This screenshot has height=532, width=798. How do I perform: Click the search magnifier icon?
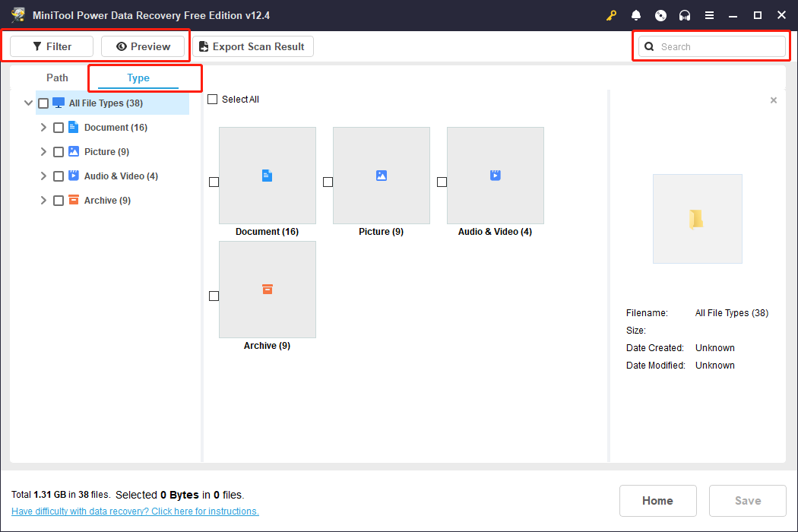[649, 46]
